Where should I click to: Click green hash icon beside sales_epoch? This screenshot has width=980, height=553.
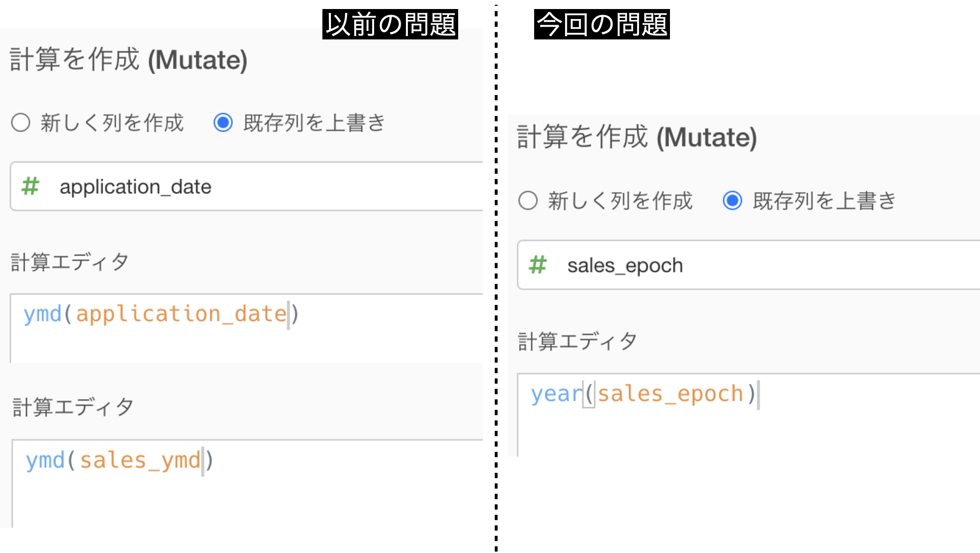point(538,265)
